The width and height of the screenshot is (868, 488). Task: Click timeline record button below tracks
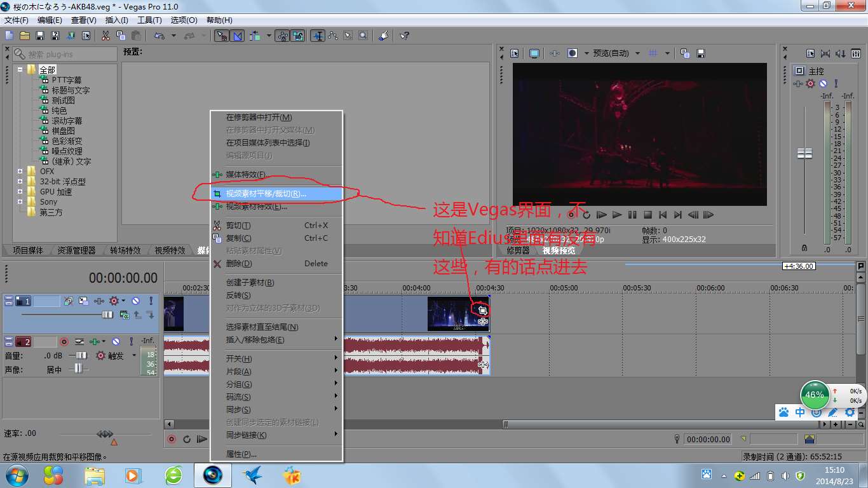point(172,439)
